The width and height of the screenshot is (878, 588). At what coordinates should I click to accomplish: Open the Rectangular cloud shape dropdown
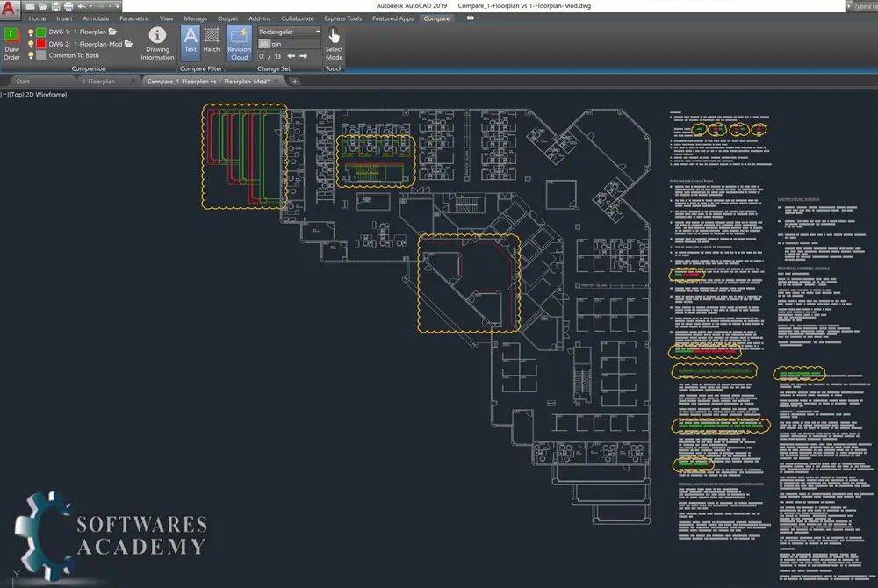[x=290, y=32]
